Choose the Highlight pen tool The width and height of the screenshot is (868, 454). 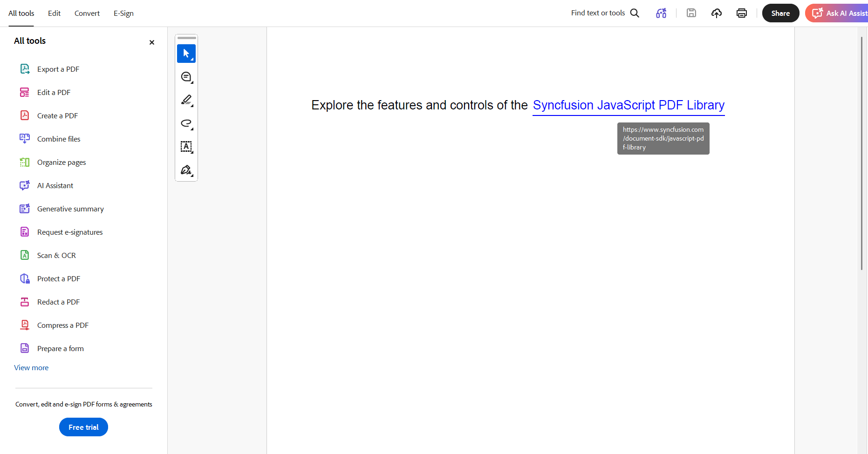click(186, 100)
